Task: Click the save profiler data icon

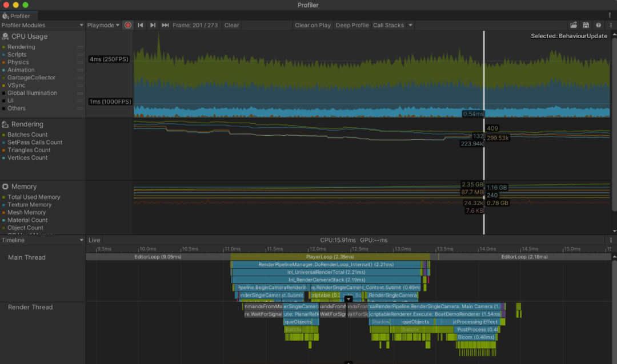Action: pyautogui.click(x=586, y=25)
